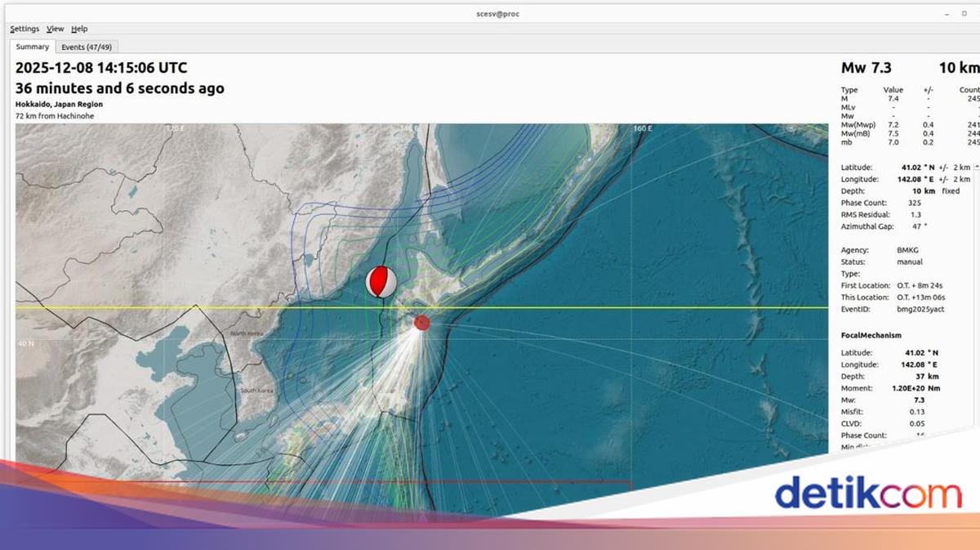Click the event time 2025-12-08 14:15:06 UTC heading

click(100, 68)
